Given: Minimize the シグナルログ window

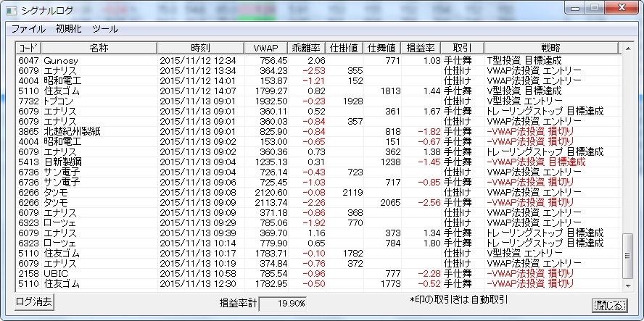Looking at the screenshot, I should point(576,8).
